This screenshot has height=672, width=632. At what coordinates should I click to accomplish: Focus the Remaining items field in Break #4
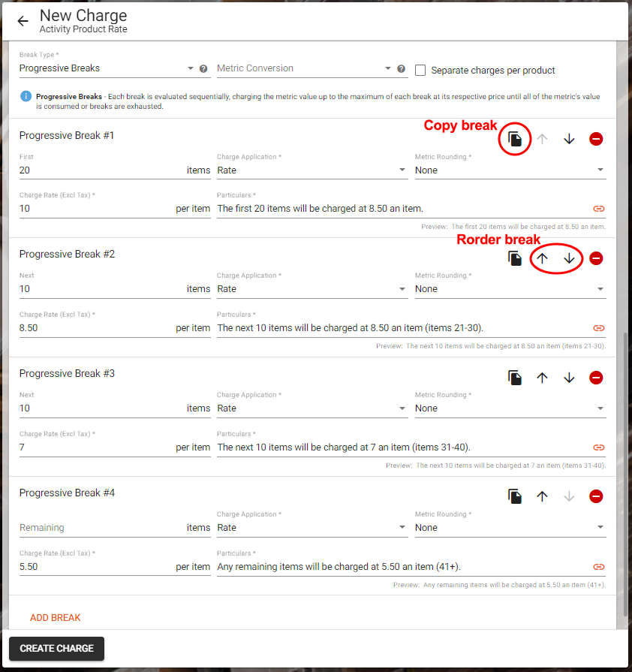click(98, 528)
